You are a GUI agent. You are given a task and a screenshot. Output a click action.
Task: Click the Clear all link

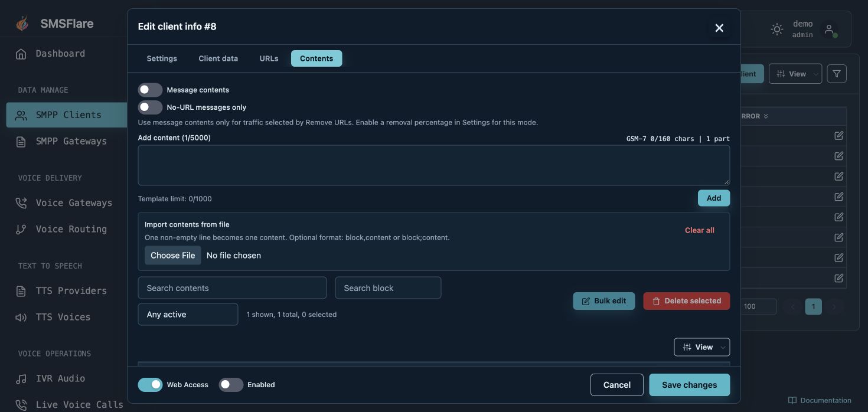click(x=700, y=230)
